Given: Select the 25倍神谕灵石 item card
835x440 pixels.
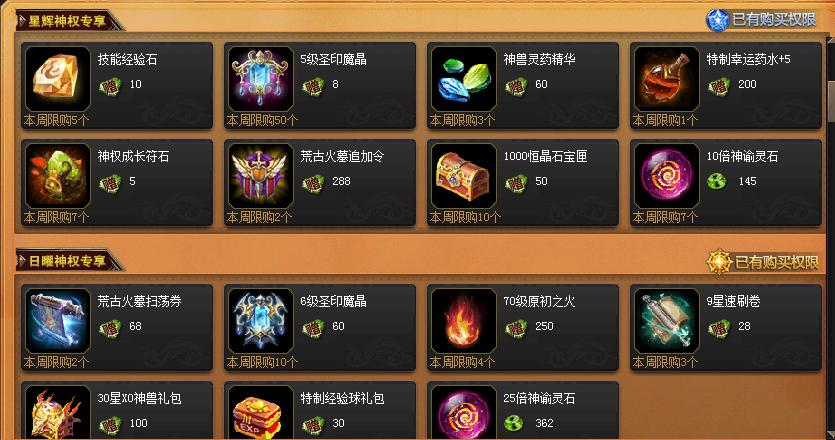Looking at the screenshot, I should (522, 411).
